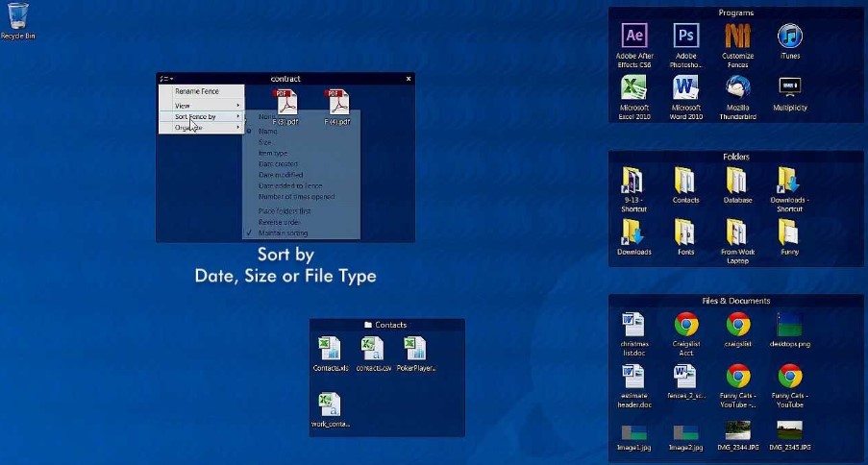This screenshot has height=465, width=868.
Task: Select contacts.csv file icon
Action: [x=374, y=349]
